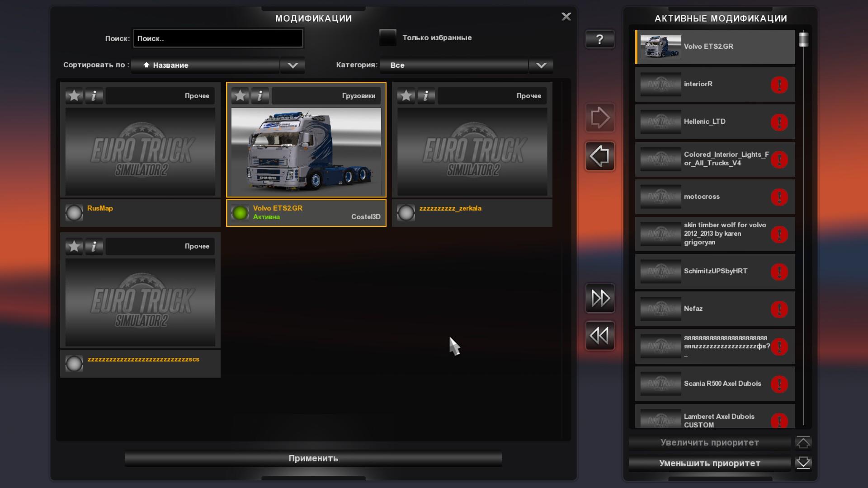Open info for Volvo ETS2.GR mod
The image size is (868, 488).
coord(260,96)
